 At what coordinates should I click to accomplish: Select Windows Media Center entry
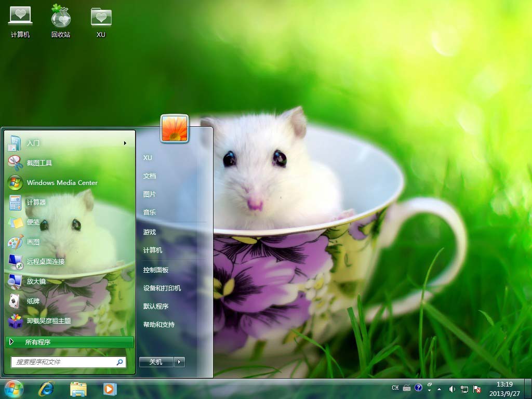[x=62, y=182]
